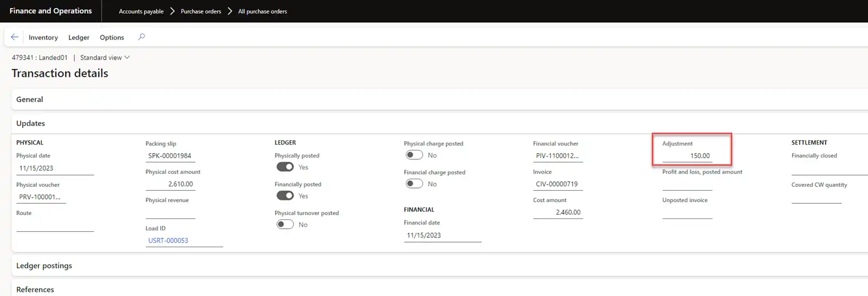Expand the General section

pyautogui.click(x=30, y=99)
